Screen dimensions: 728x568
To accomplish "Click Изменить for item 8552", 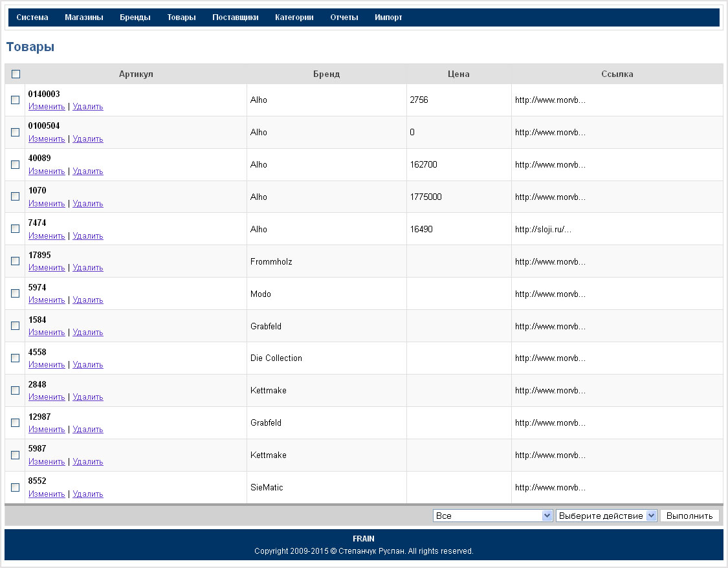I will pos(47,494).
